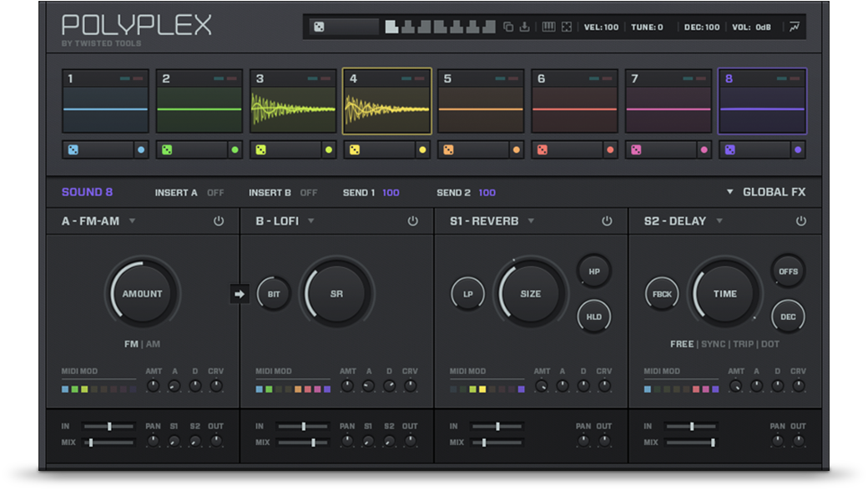Select AM mode under AMOUNT knob

[x=154, y=344]
